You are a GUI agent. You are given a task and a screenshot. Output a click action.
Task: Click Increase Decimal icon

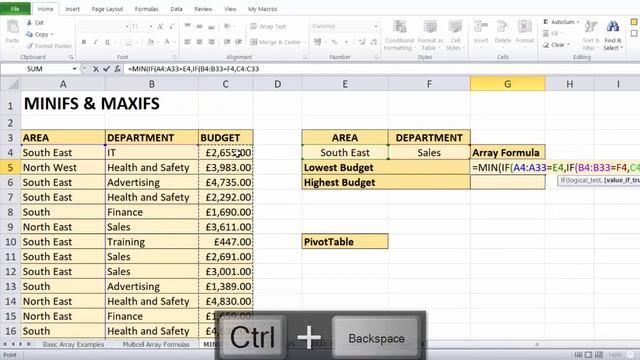362,42
